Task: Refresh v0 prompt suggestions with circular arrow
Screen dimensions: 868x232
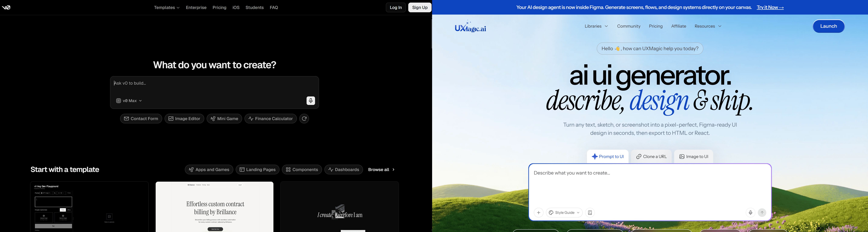Action: tap(304, 119)
